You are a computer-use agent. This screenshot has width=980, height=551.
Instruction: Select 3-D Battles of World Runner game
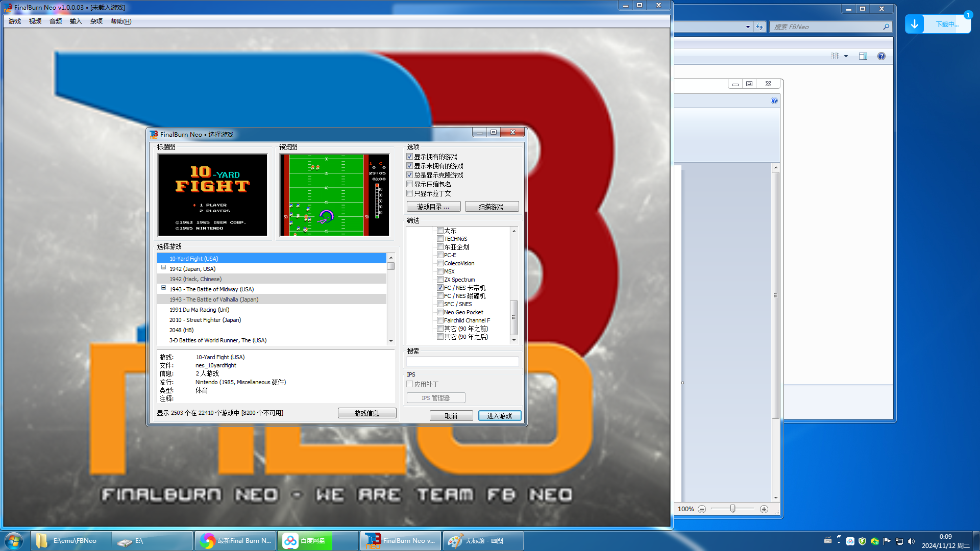point(272,340)
